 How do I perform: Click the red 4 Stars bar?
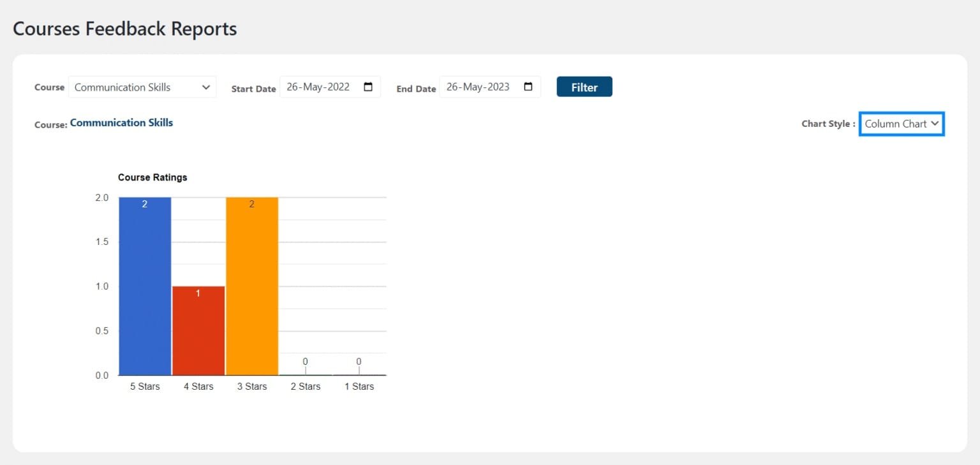pos(198,331)
